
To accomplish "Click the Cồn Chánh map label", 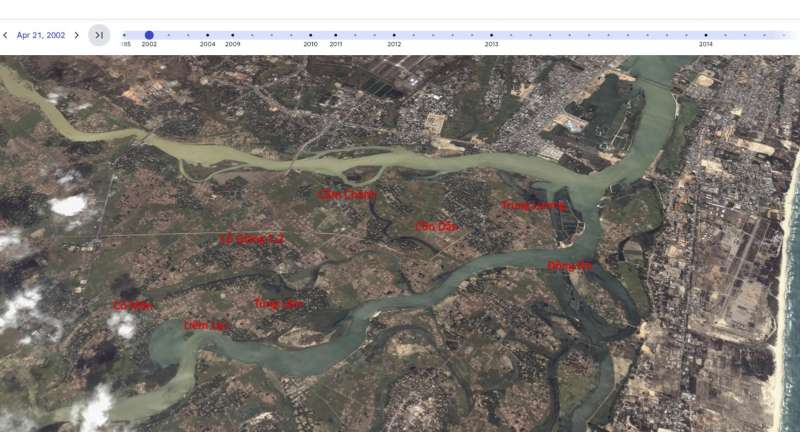I will click(x=347, y=194).
